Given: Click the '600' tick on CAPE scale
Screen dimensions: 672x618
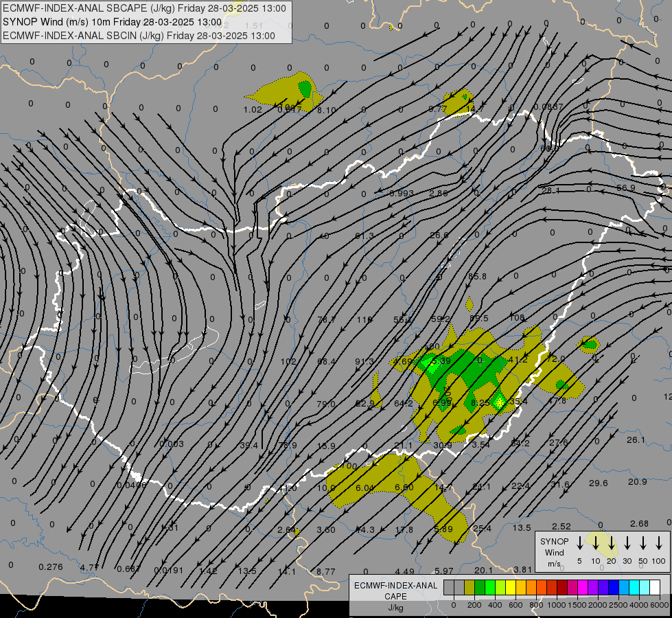Looking at the screenshot, I should pos(515,605).
